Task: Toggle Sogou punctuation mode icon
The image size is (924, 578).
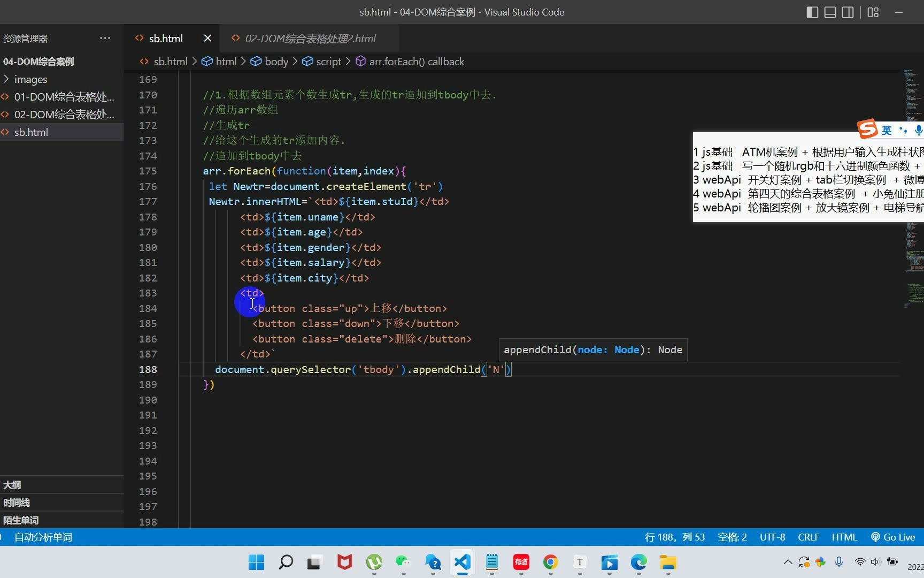Action: [x=903, y=130]
